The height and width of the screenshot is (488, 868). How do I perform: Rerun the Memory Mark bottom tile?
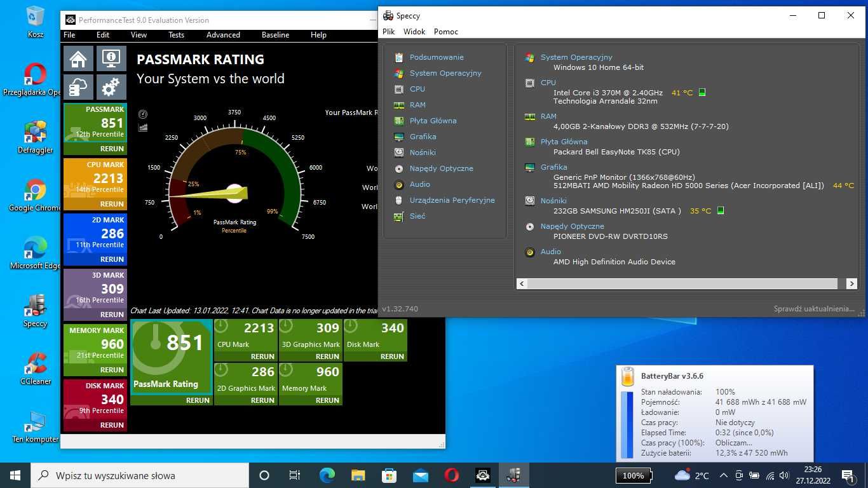tap(327, 400)
